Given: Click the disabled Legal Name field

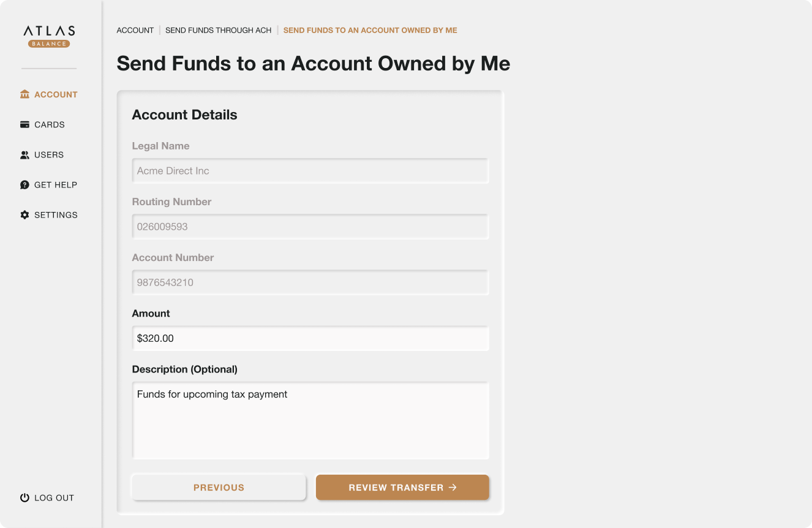Looking at the screenshot, I should (x=310, y=170).
